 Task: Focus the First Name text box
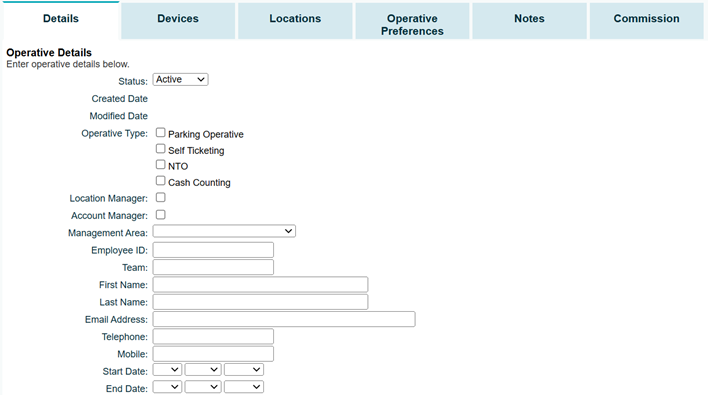coord(260,284)
